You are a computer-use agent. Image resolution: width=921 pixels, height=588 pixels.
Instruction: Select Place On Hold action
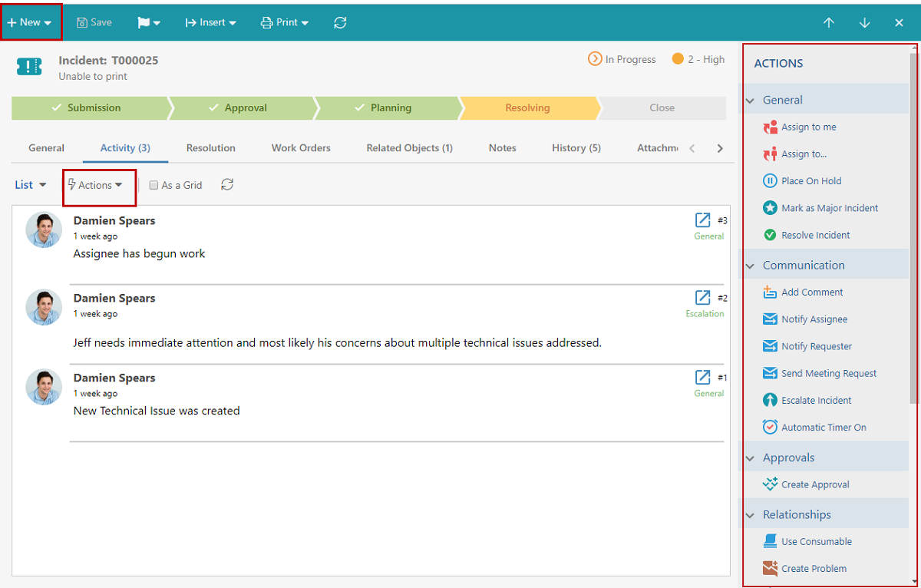[x=771, y=180]
